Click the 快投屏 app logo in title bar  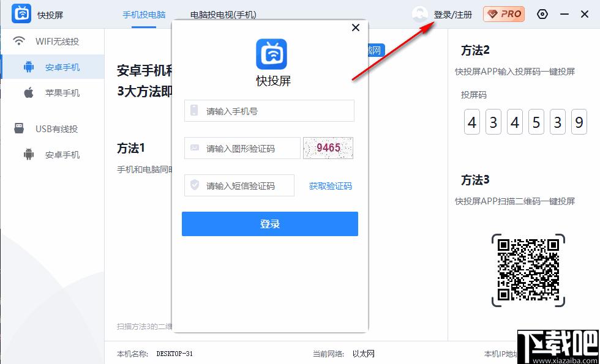tap(21, 14)
